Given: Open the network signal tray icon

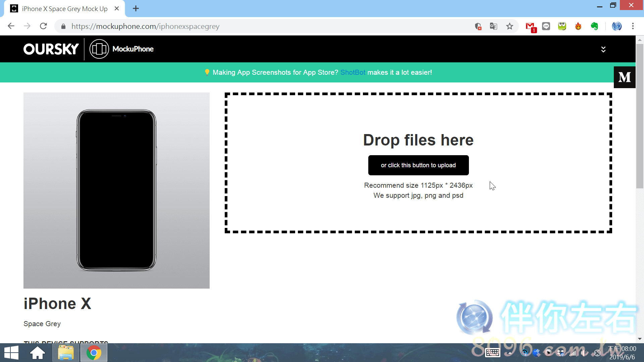Looking at the screenshot, I should [573, 353].
